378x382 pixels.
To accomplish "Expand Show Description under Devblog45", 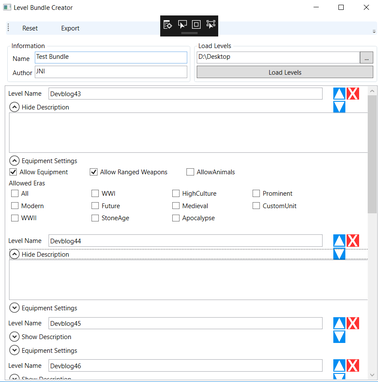I will coord(14,337).
